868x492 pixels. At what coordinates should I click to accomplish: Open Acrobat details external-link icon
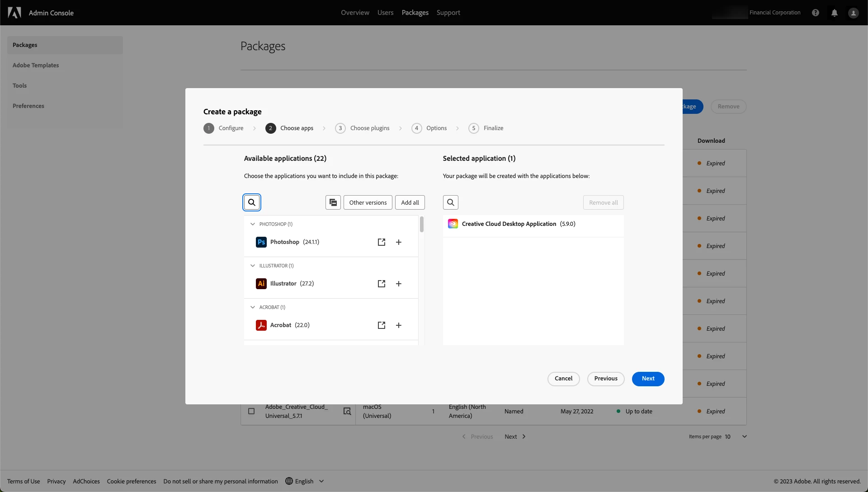click(382, 325)
